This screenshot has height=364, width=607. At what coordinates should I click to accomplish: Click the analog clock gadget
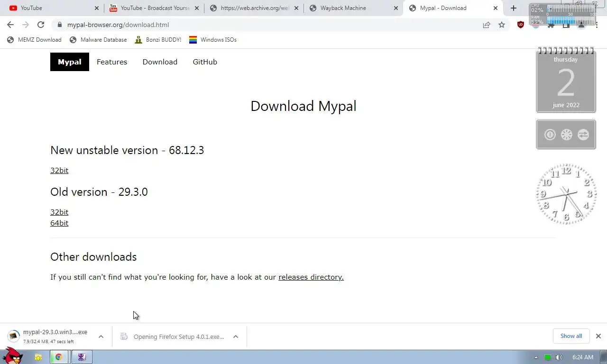click(566, 193)
